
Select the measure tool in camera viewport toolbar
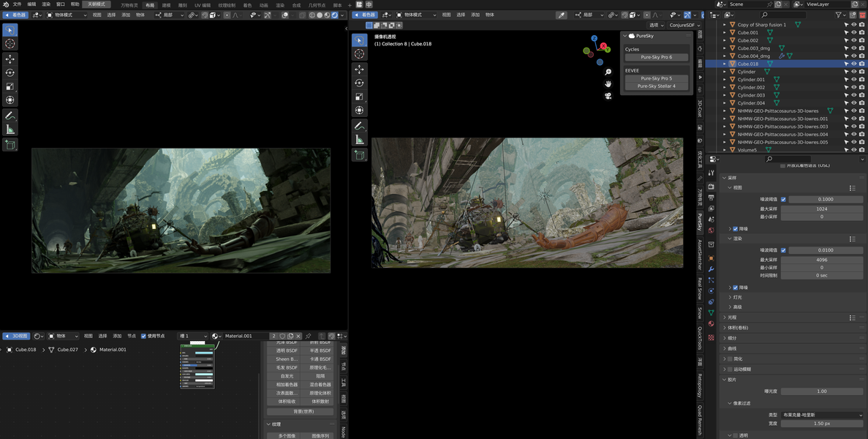pyautogui.click(x=359, y=140)
